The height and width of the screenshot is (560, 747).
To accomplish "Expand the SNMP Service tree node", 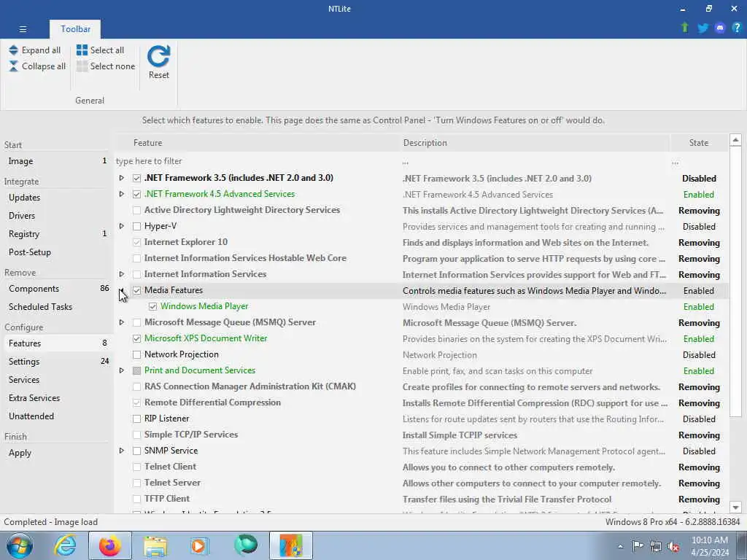I will click(x=122, y=451).
